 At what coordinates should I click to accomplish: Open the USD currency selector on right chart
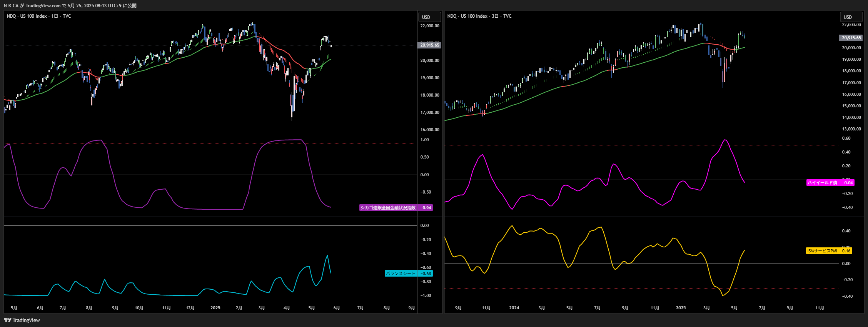click(851, 17)
